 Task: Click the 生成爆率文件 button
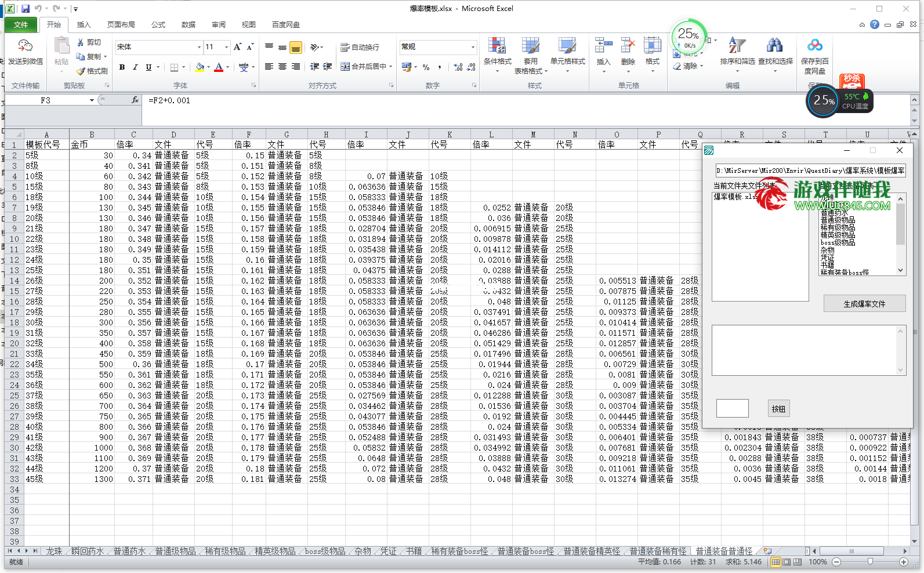(864, 304)
